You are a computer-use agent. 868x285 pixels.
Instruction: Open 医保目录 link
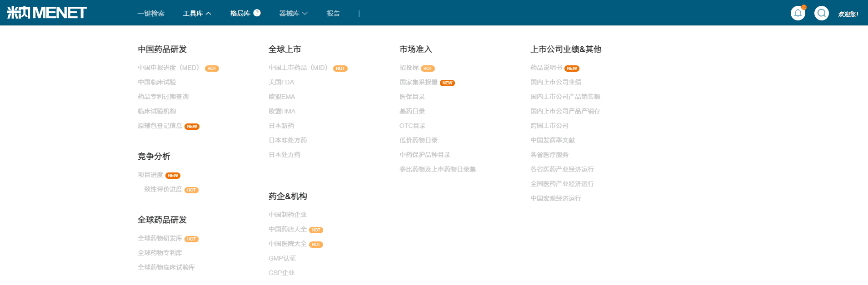coord(412,97)
